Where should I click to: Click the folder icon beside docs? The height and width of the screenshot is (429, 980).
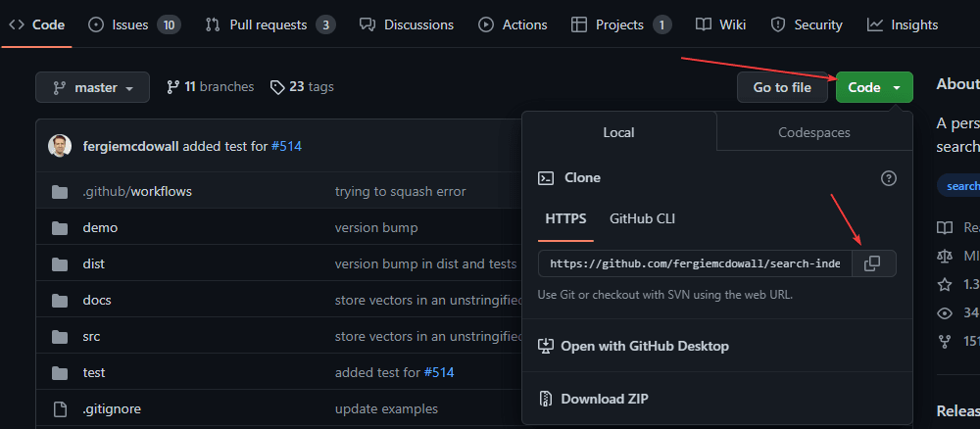tap(60, 301)
